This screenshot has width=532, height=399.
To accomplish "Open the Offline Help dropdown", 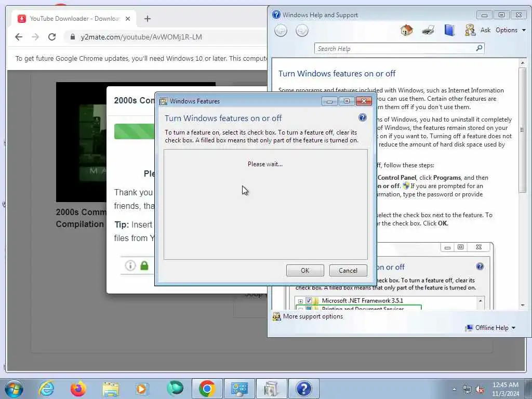I will (x=495, y=328).
